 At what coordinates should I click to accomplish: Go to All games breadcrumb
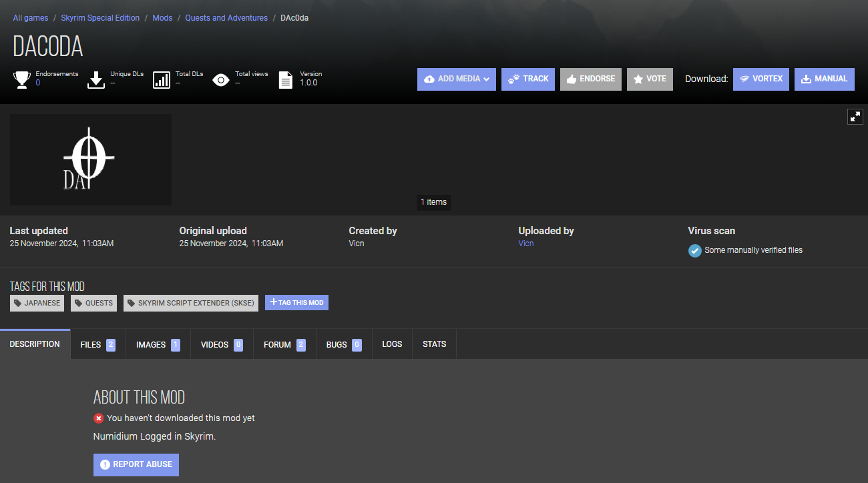[x=31, y=18]
